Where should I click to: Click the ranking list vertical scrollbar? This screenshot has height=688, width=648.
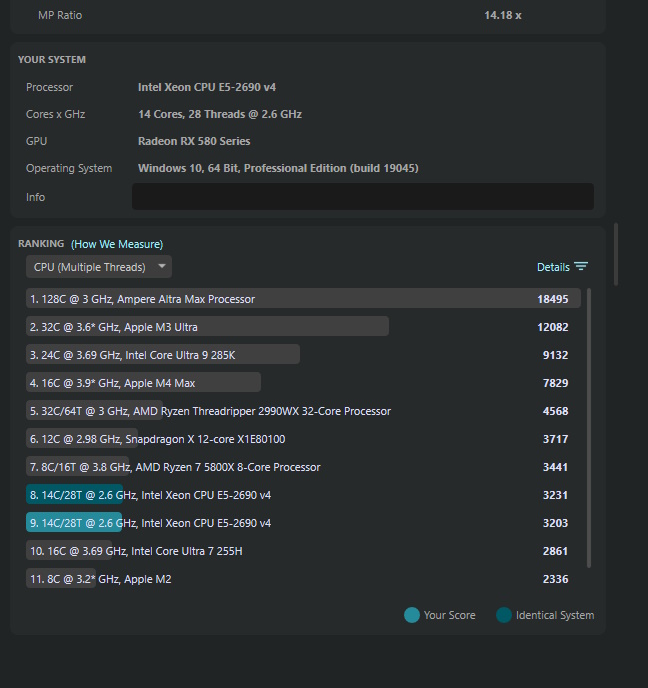point(589,428)
